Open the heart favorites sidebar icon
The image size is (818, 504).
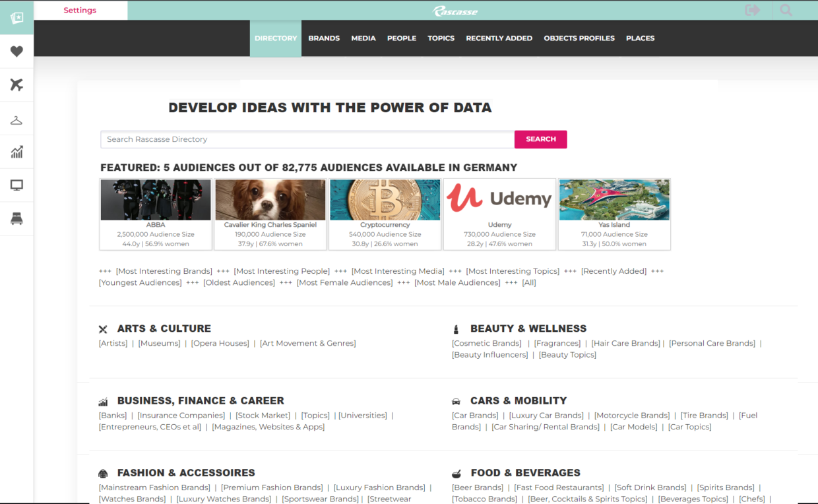point(16,51)
